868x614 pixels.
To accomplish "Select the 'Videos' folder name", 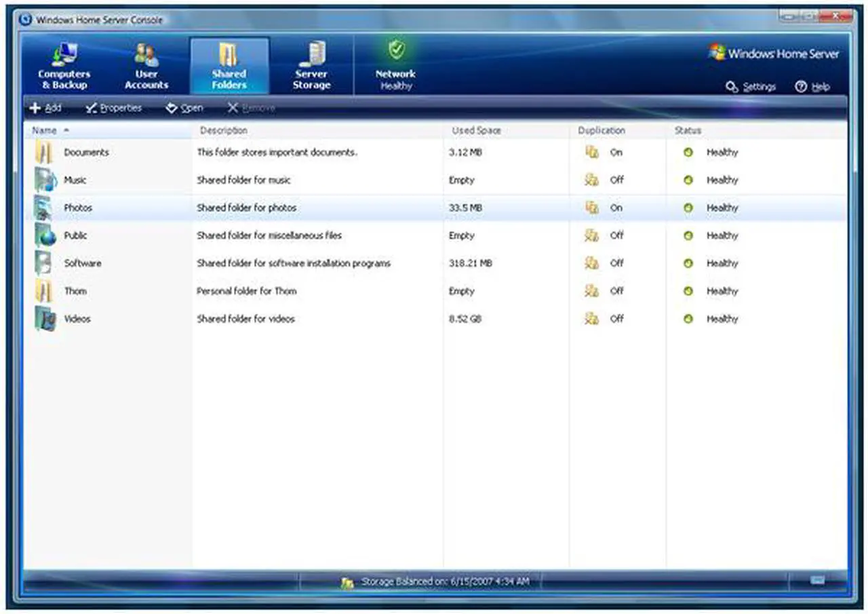I will (77, 319).
